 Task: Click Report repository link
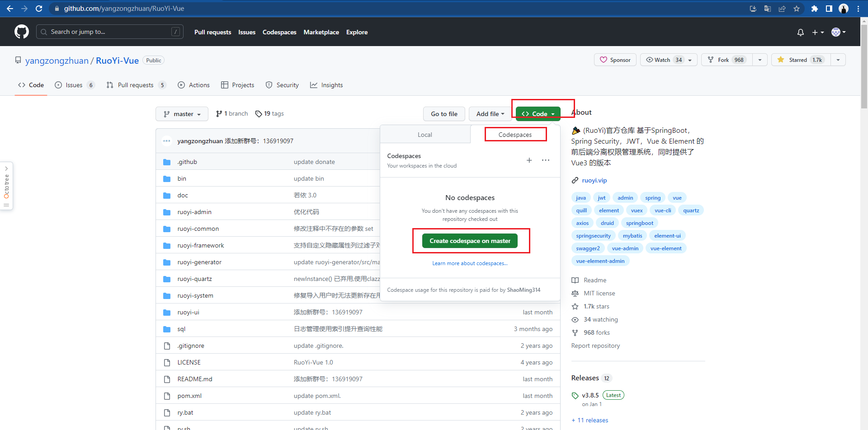(x=595, y=346)
